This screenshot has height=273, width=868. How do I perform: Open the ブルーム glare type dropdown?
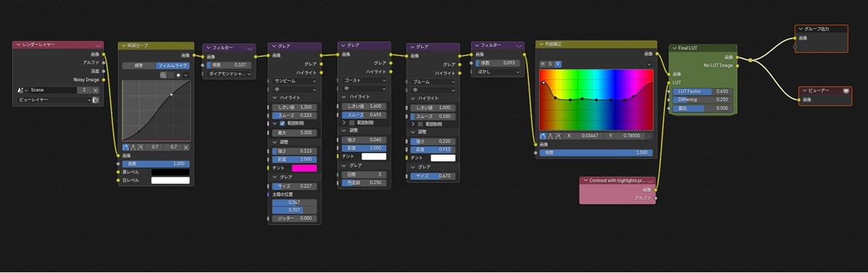(x=433, y=81)
